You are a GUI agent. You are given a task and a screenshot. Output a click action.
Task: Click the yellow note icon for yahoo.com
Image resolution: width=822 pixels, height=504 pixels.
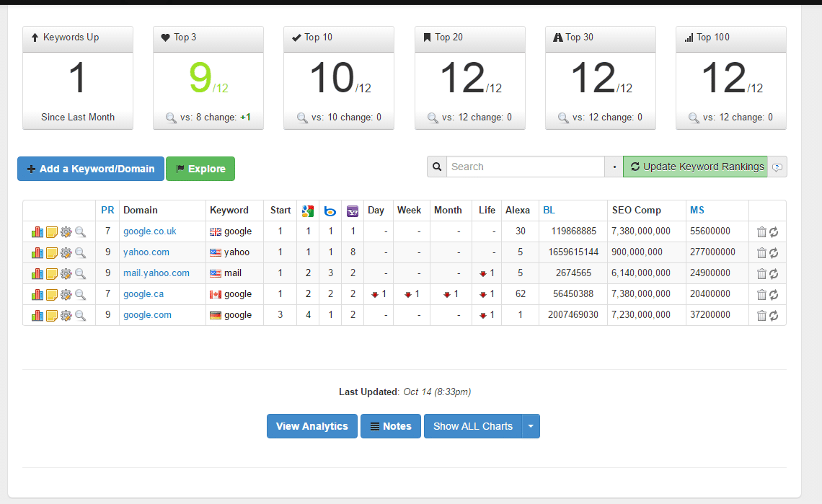[x=52, y=253]
